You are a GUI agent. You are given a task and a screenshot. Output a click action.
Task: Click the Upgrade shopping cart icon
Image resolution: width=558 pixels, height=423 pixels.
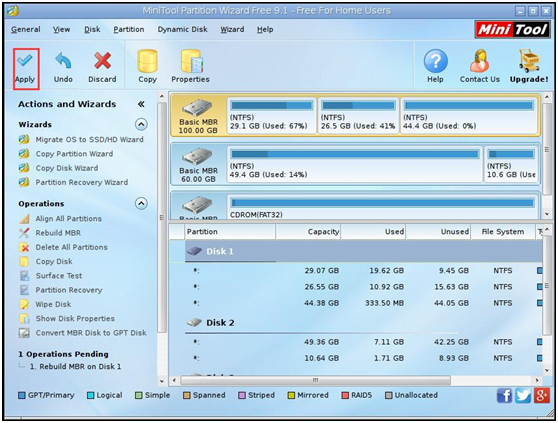tap(529, 67)
